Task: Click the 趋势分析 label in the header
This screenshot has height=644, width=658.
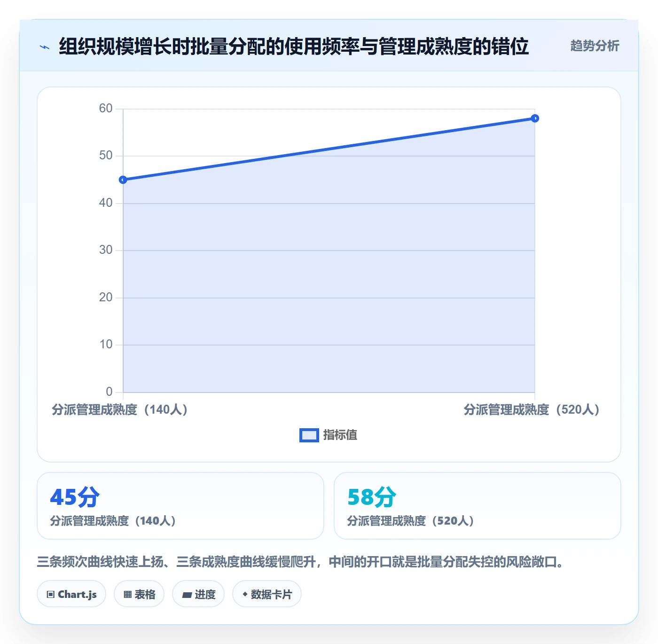Action: pos(595,46)
